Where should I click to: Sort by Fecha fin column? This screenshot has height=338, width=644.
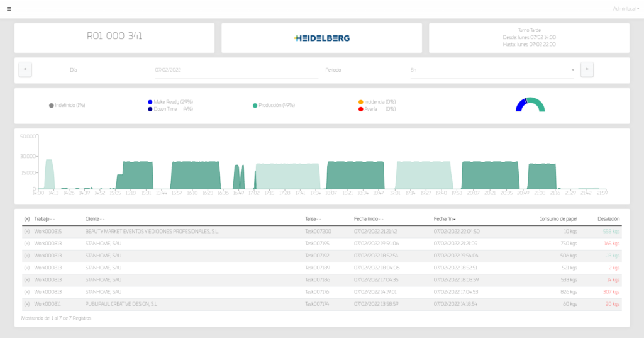(445, 219)
